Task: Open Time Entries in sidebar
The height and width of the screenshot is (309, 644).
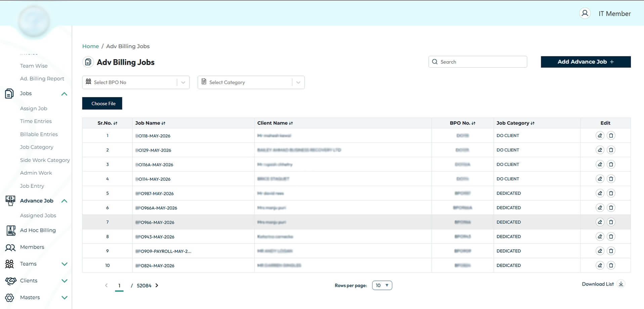Action: click(x=36, y=121)
